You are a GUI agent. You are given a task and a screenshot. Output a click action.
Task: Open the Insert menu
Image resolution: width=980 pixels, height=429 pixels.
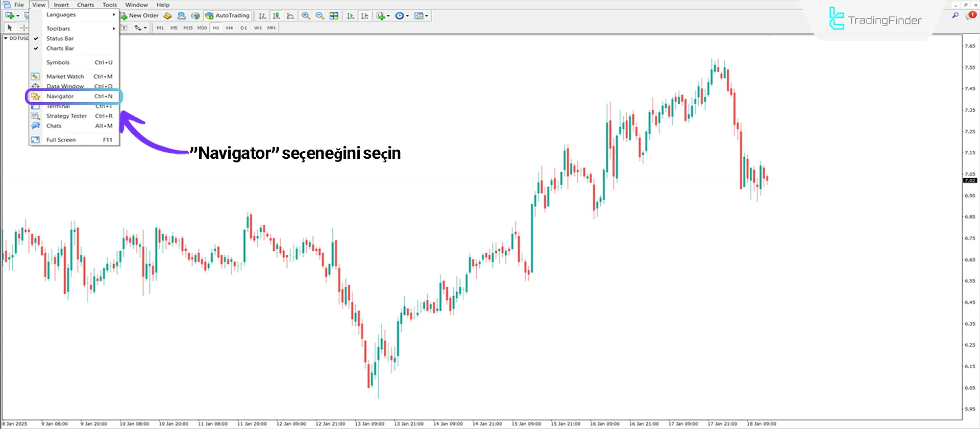[61, 5]
